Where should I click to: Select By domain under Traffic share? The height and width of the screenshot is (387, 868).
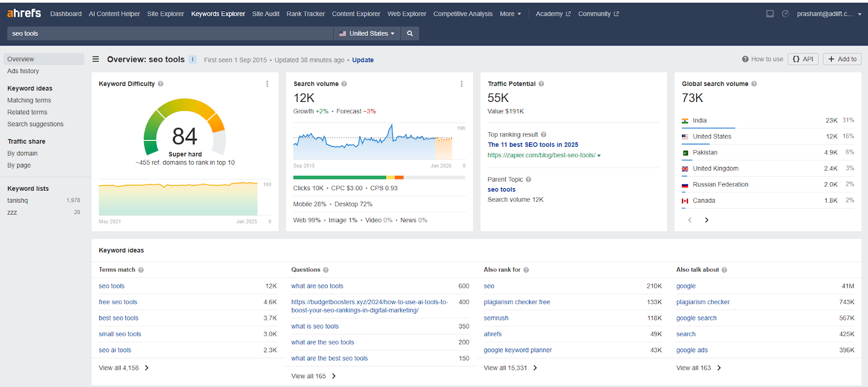click(22, 153)
